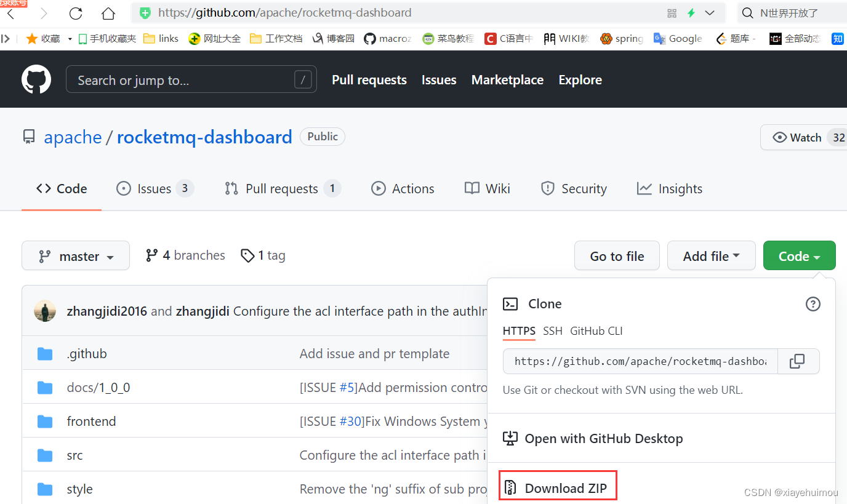Click the Search or jump to field
The height and width of the screenshot is (504, 847).
[191, 79]
